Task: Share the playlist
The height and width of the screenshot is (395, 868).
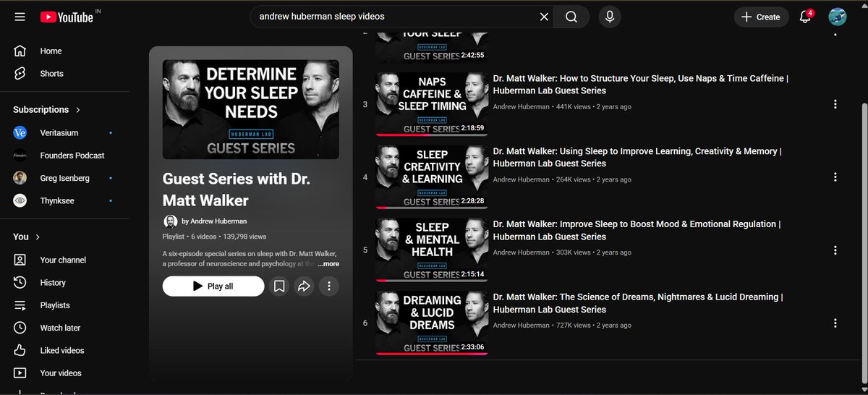Action: pyautogui.click(x=304, y=286)
